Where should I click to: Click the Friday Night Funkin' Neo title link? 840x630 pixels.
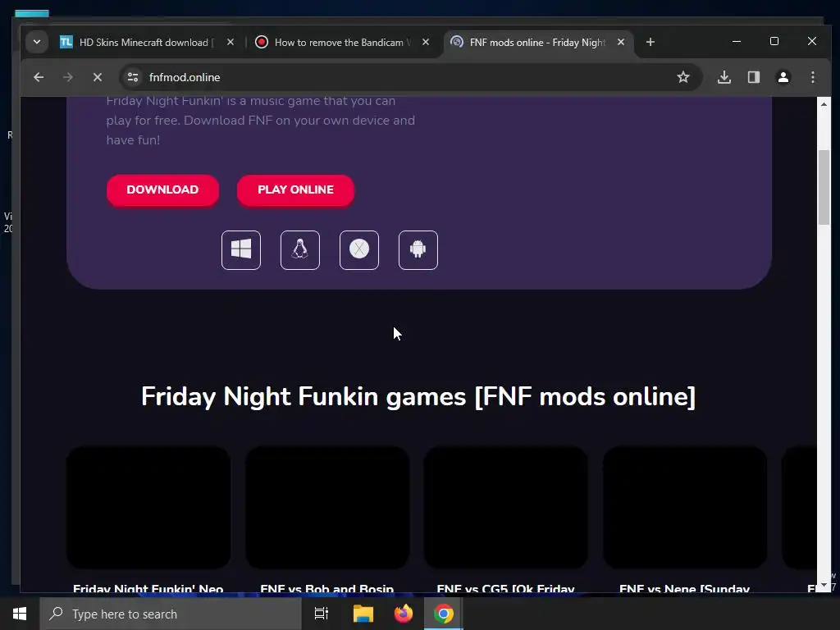click(x=148, y=588)
